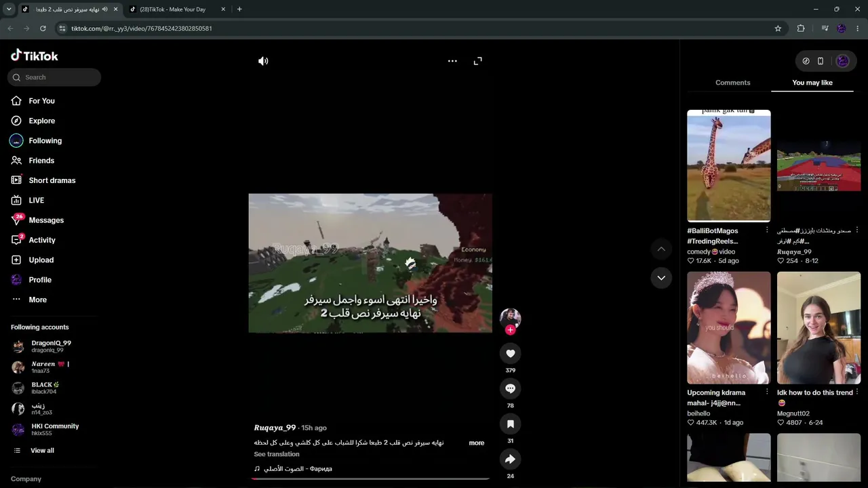Open options for the BalliBotMagos video
Image resolution: width=868 pixels, height=488 pixels.
(x=767, y=230)
